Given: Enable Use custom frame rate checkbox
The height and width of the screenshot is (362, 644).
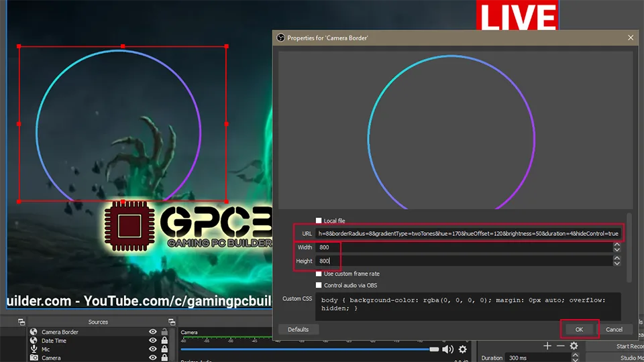Looking at the screenshot, I should 319,274.
